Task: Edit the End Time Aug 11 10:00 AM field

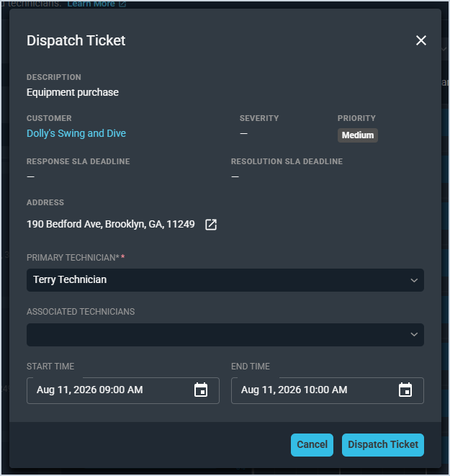Action: click(x=328, y=390)
